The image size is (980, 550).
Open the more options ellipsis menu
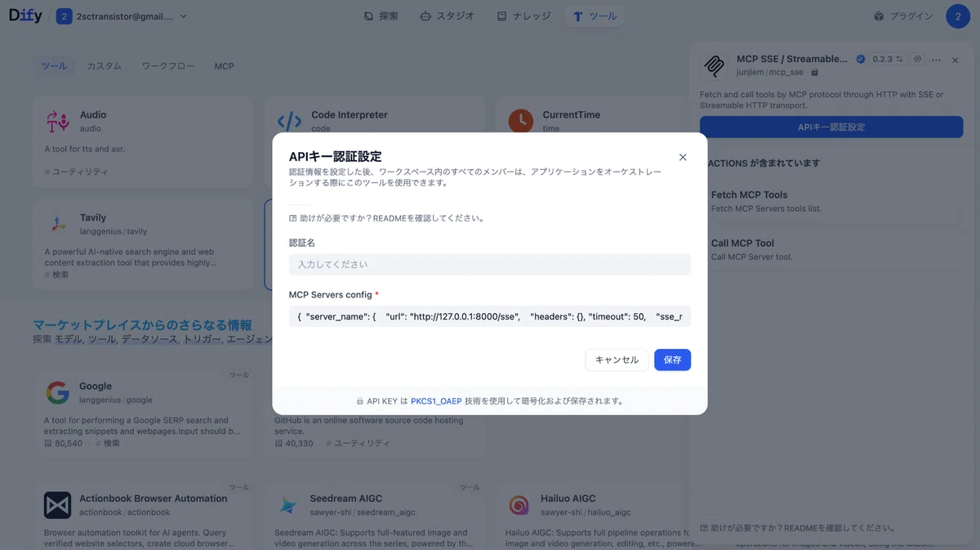pyautogui.click(x=936, y=60)
